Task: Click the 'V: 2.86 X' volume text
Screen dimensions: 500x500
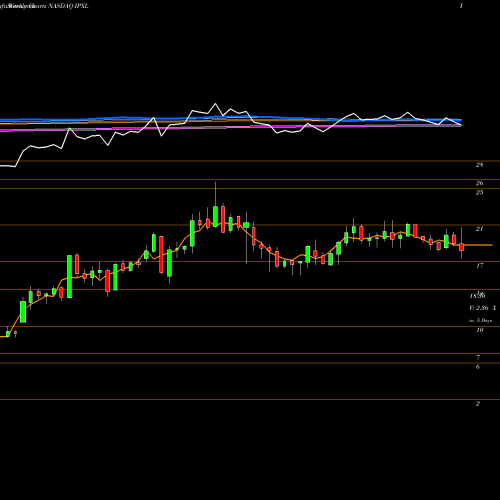Action: pyautogui.click(x=483, y=308)
